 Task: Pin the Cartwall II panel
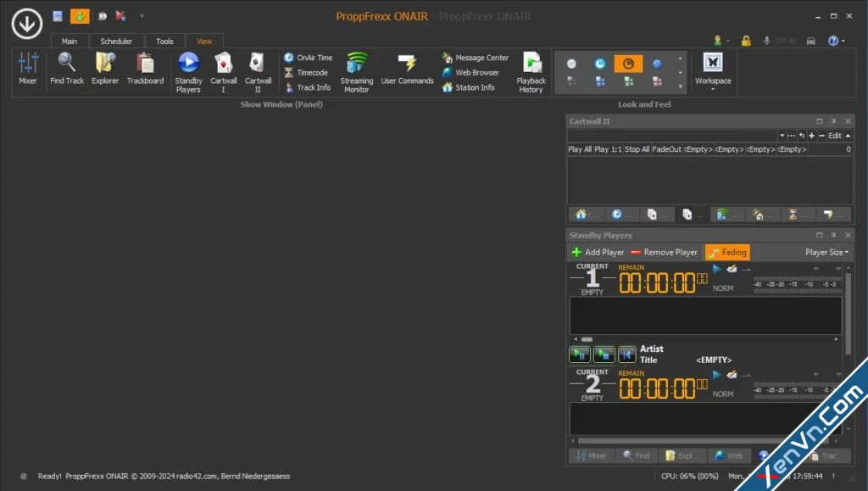(833, 121)
